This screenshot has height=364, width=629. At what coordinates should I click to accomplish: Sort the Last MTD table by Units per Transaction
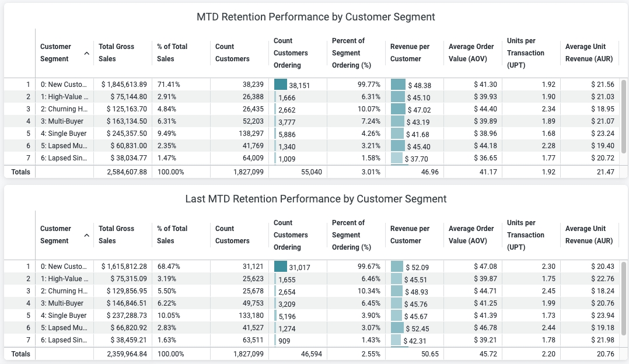point(525,235)
